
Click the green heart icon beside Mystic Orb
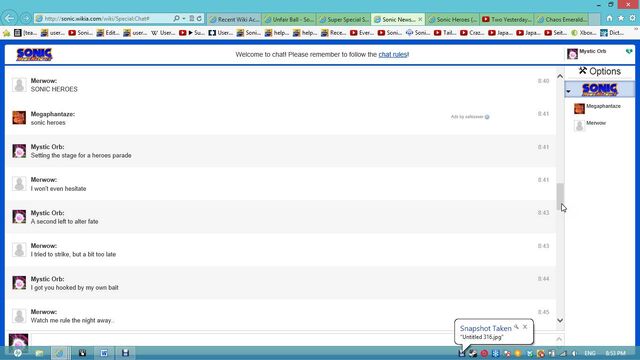(629, 51)
